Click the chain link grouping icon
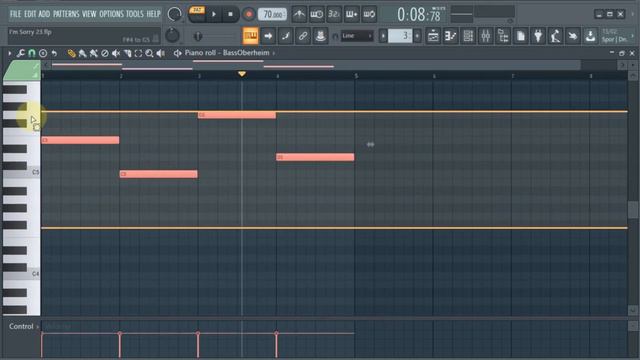The image size is (640, 360). 303,36
